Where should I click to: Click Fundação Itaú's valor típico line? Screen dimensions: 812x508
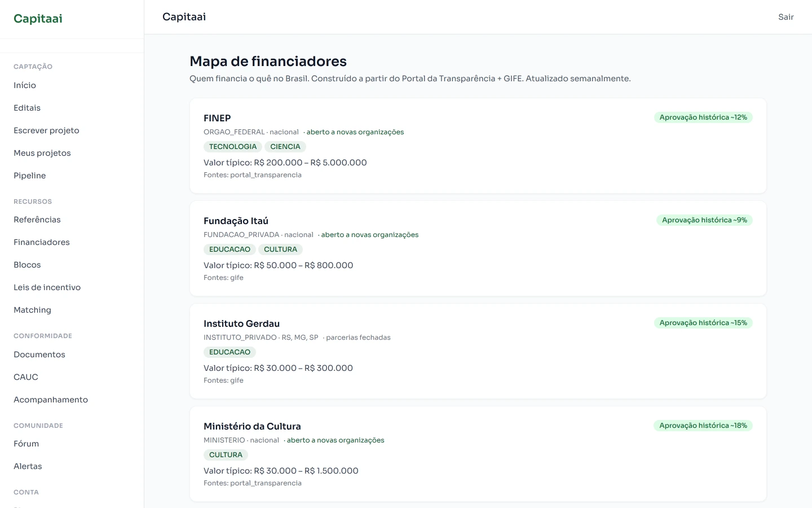coord(279,265)
